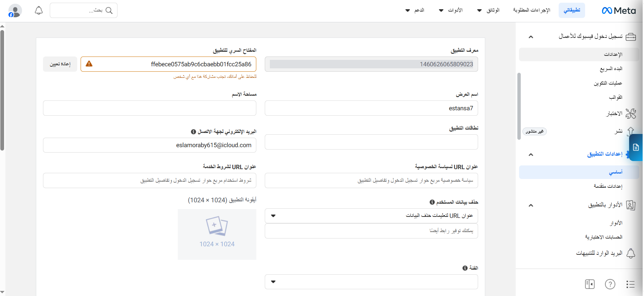Open the help question mark icon
This screenshot has width=644, height=296.
(610, 284)
